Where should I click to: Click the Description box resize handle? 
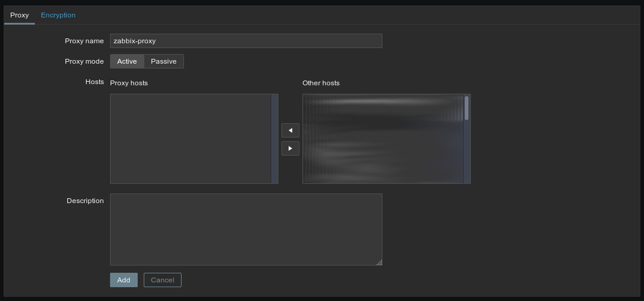point(379,262)
